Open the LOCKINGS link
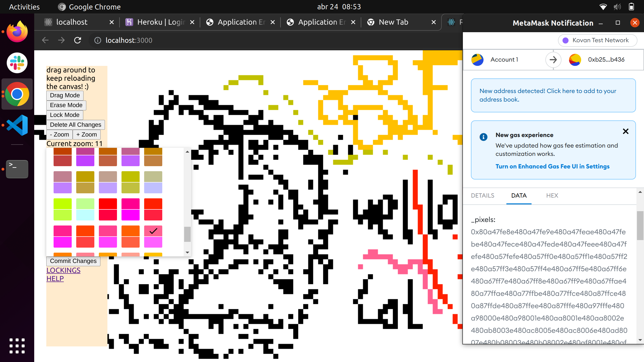Image resolution: width=644 pixels, height=362 pixels. [x=63, y=270]
